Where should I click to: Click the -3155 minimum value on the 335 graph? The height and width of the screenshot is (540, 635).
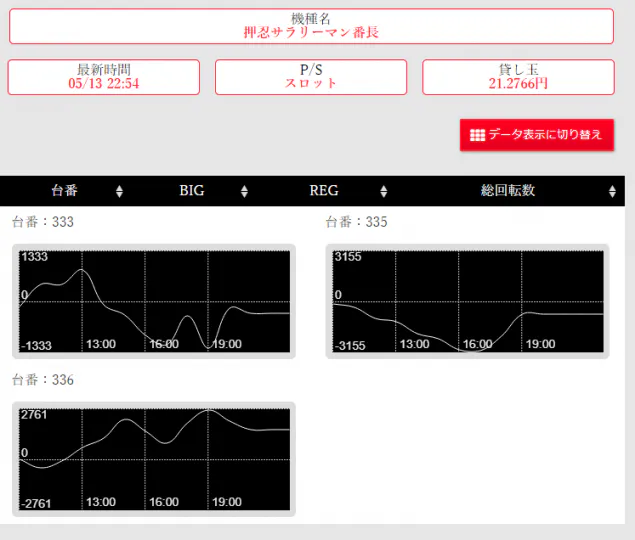tap(350, 346)
